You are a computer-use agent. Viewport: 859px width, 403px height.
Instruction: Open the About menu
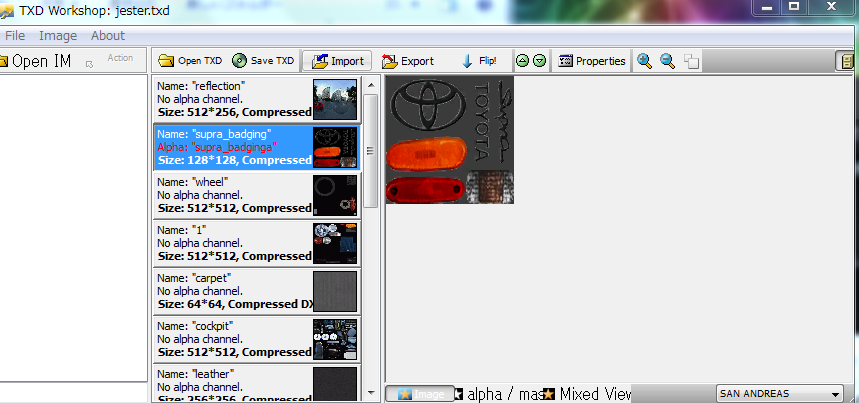click(x=108, y=36)
